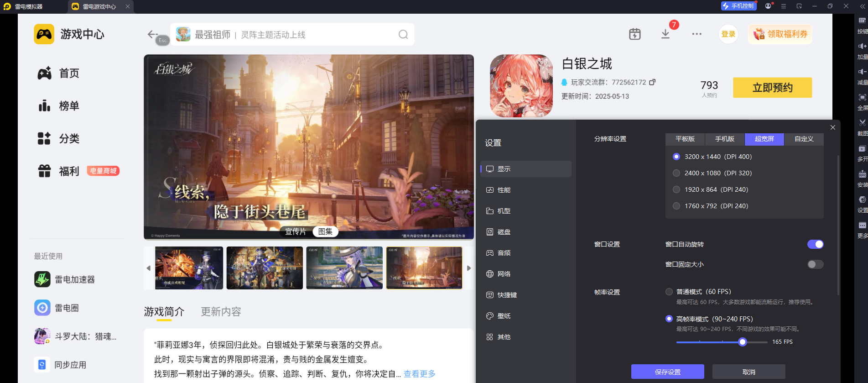The height and width of the screenshot is (383, 868).
Task: Click the install APK icon in right toolbar
Action: point(862,174)
